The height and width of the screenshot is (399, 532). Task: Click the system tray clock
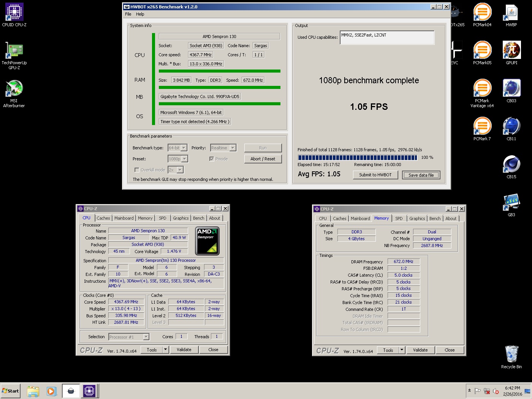pos(512,391)
